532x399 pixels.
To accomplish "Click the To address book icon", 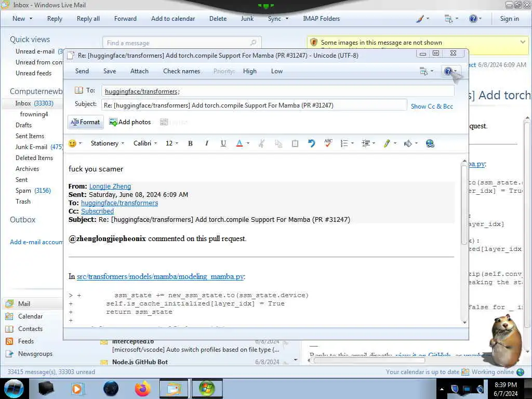I will click(79, 90).
